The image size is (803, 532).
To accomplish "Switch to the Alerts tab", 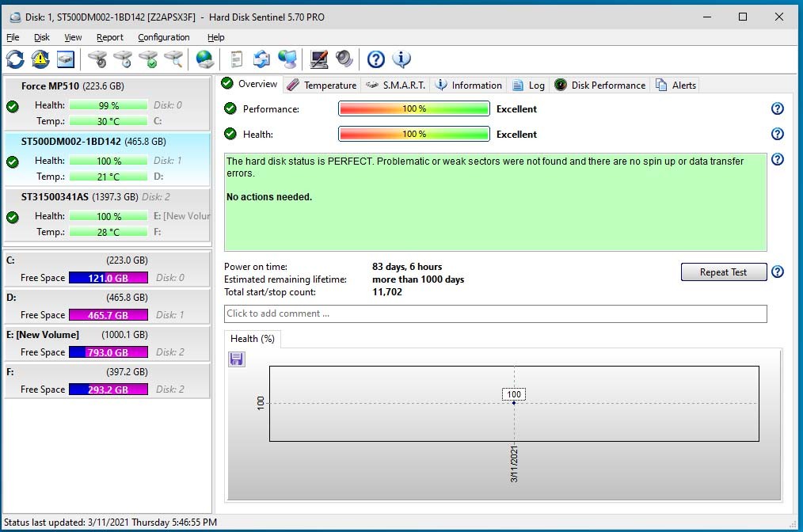I will tap(676, 85).
